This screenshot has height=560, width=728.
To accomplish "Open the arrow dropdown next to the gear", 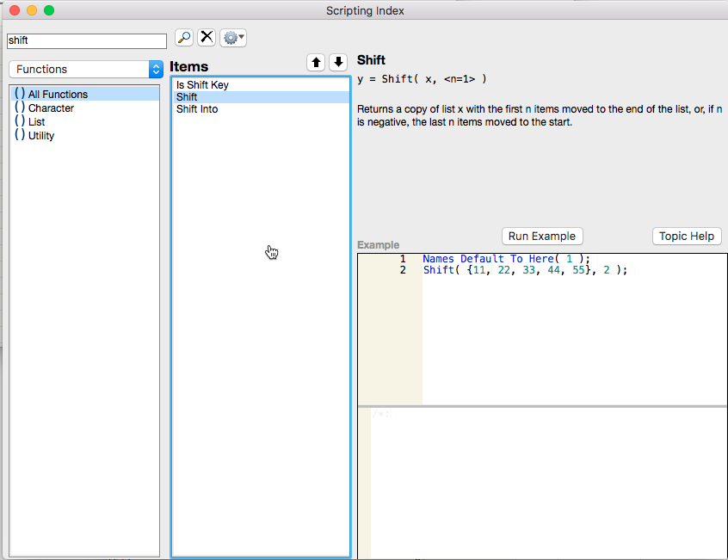I will pos(240,38).
